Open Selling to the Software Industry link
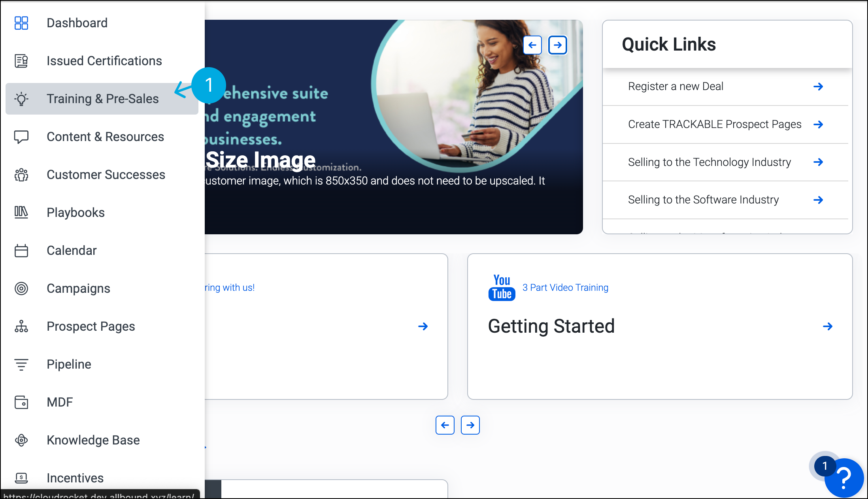 click(x=704, y=200)
